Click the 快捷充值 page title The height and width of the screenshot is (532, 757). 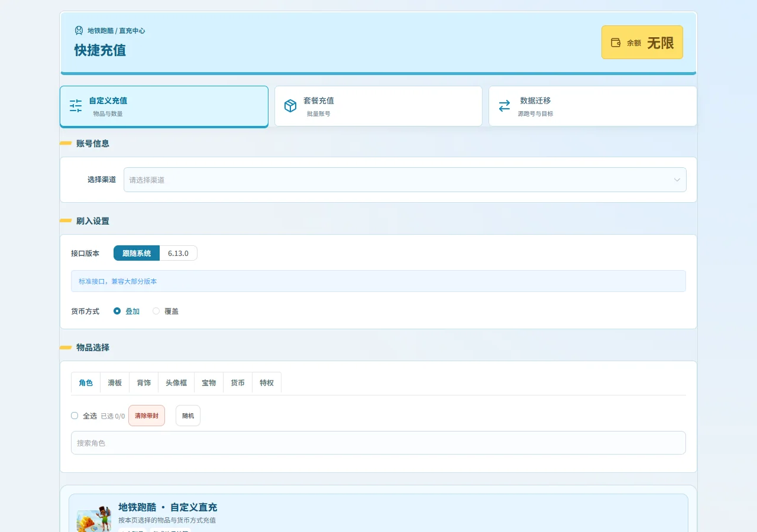101,50
